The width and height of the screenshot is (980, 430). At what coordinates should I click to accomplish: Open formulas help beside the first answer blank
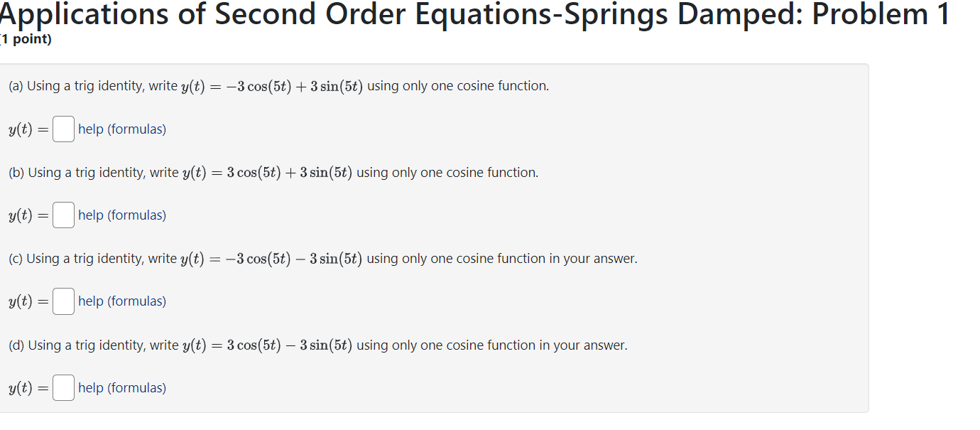[x=121, y=129]
